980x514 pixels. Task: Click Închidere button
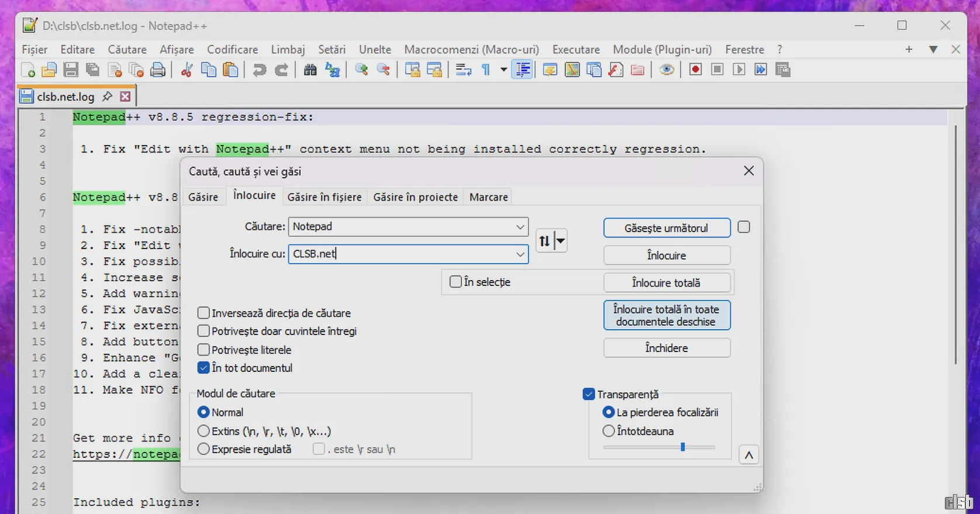click(667, 348)
